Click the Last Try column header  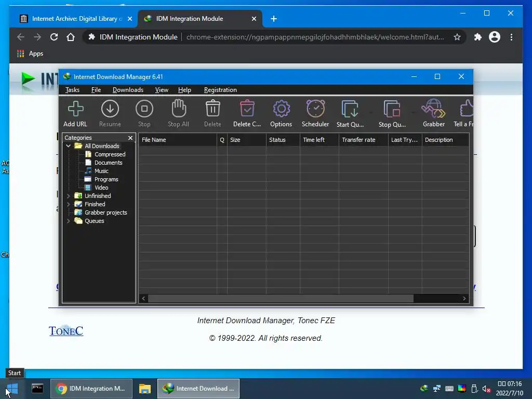405,140
